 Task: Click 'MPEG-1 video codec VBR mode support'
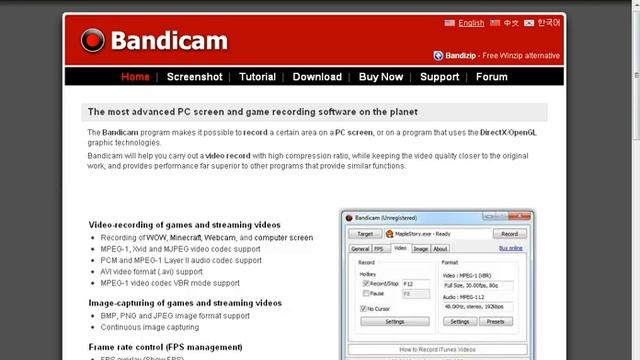pos(170,283)
